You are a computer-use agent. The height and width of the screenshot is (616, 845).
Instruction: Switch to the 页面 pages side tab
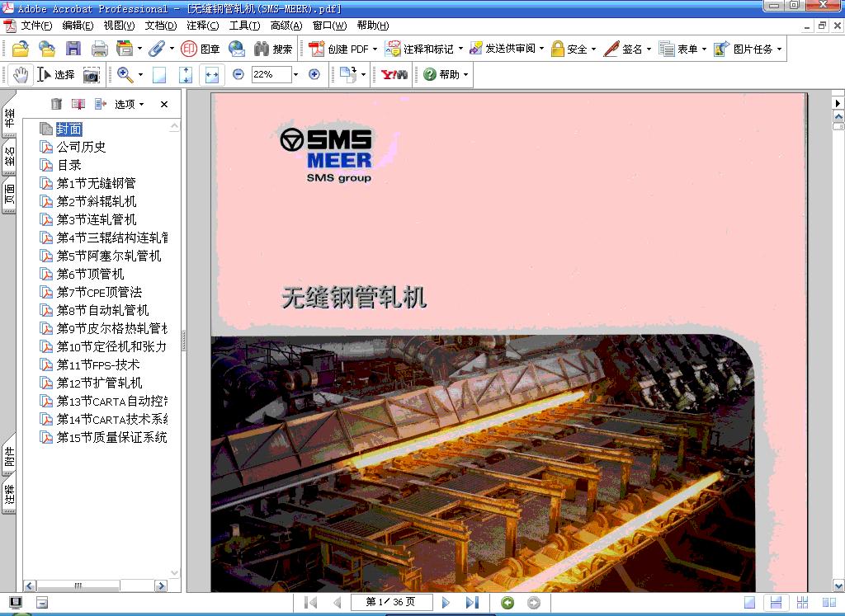coord(9,196)
